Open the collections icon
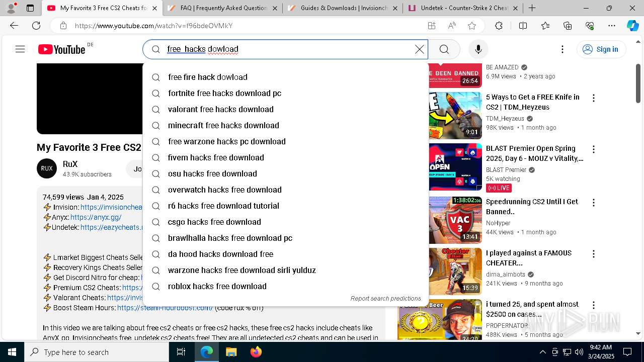The width and height of the screenshot is (644, 362). click(568, 26)
